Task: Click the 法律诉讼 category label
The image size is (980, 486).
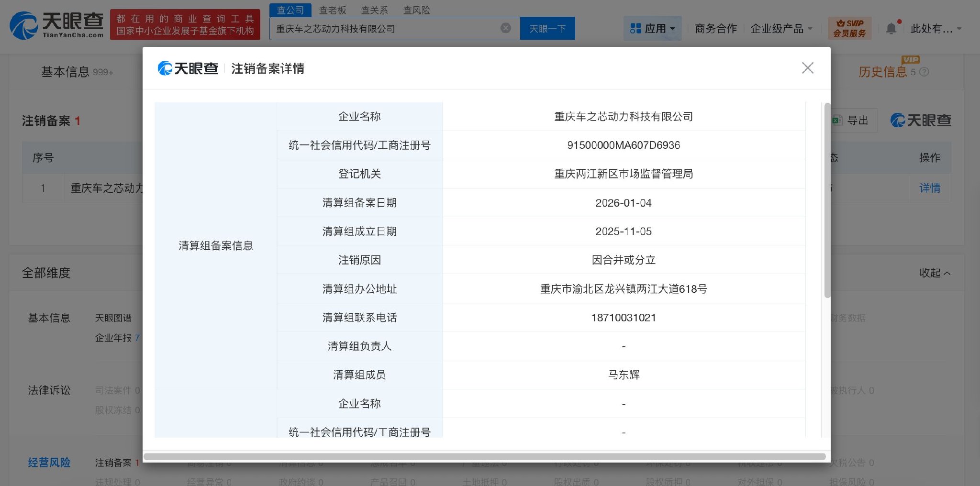Action: tap(49, 390)
